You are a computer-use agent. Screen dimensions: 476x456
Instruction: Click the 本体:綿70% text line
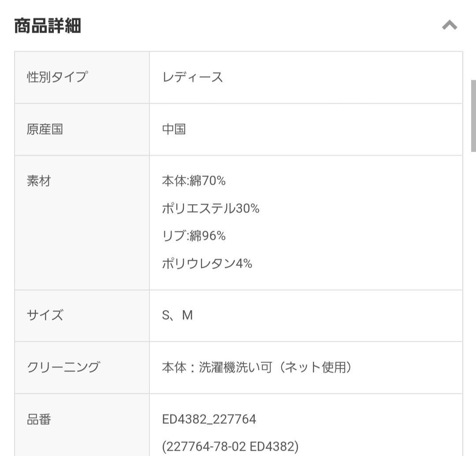193,181
